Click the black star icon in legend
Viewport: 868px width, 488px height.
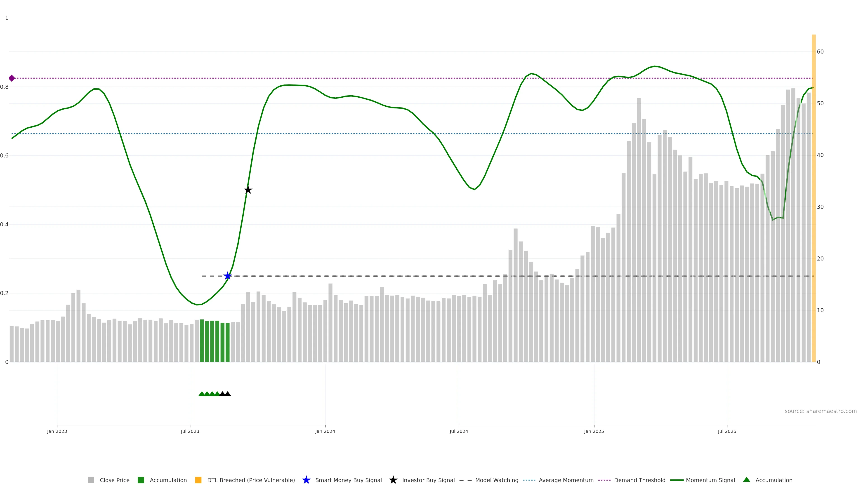coord(393,480)
